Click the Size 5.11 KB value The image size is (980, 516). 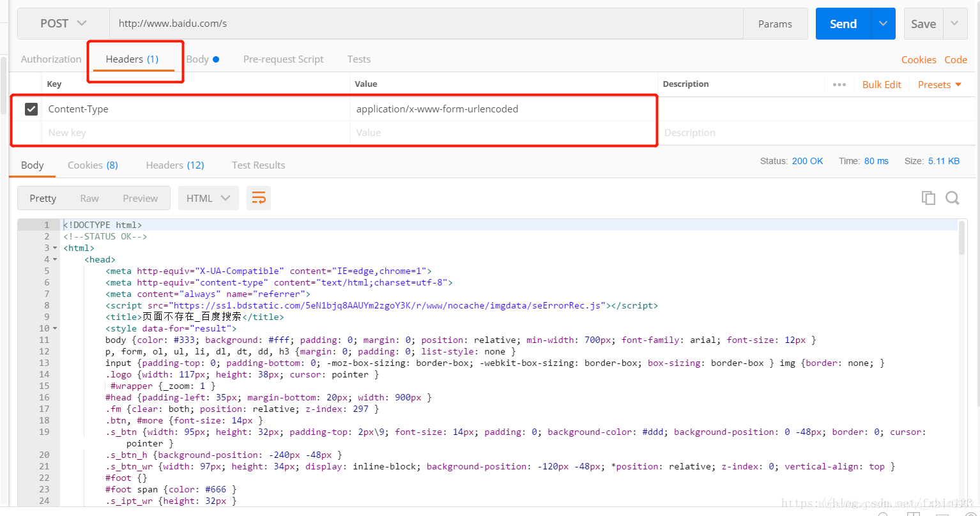[x=944, y=161]
